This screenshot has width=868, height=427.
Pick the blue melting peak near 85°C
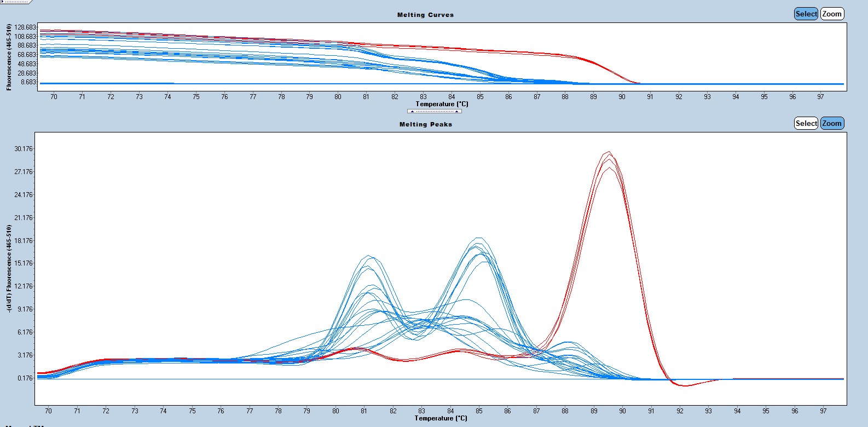(479, 239)
